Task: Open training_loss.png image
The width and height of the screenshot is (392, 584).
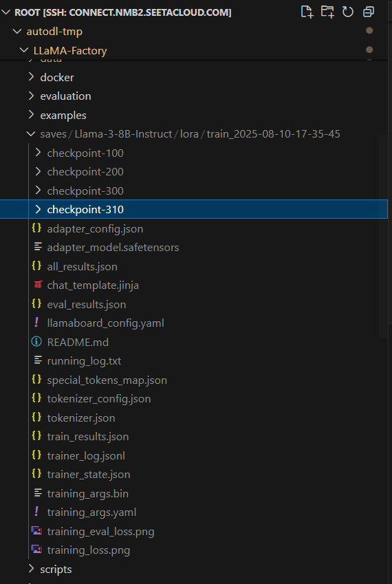Action: coord(89,550)
